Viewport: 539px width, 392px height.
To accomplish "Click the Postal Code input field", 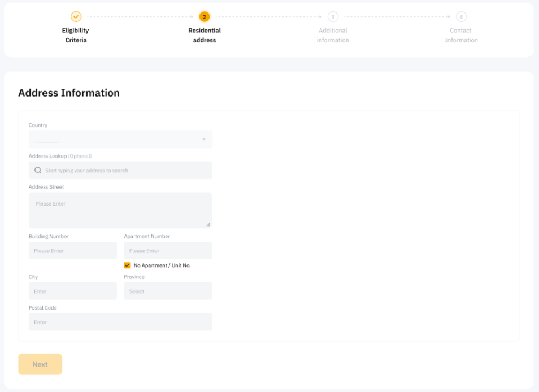I will click(x=120, y=322).
